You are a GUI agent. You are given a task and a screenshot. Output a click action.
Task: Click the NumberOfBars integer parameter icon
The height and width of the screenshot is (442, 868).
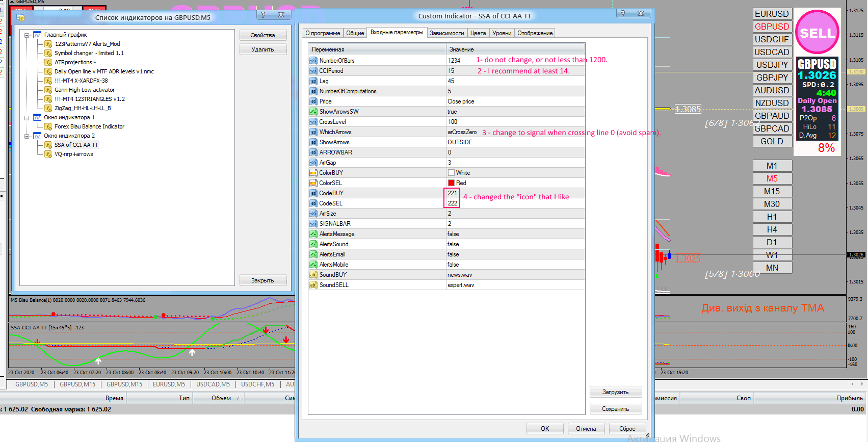(x=313, y=61)
